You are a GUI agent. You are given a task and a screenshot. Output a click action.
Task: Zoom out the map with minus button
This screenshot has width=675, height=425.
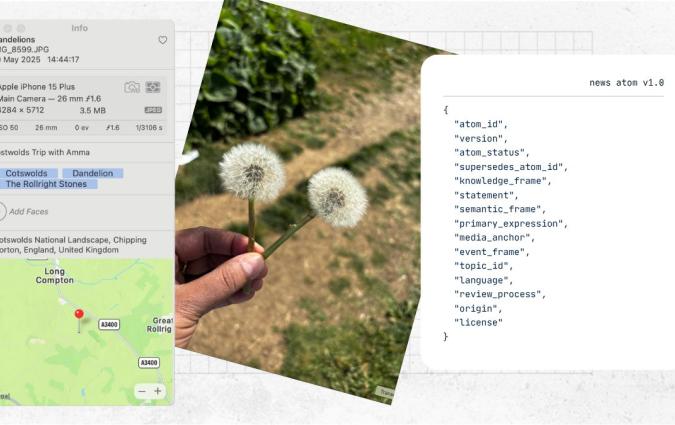point(142,391)
